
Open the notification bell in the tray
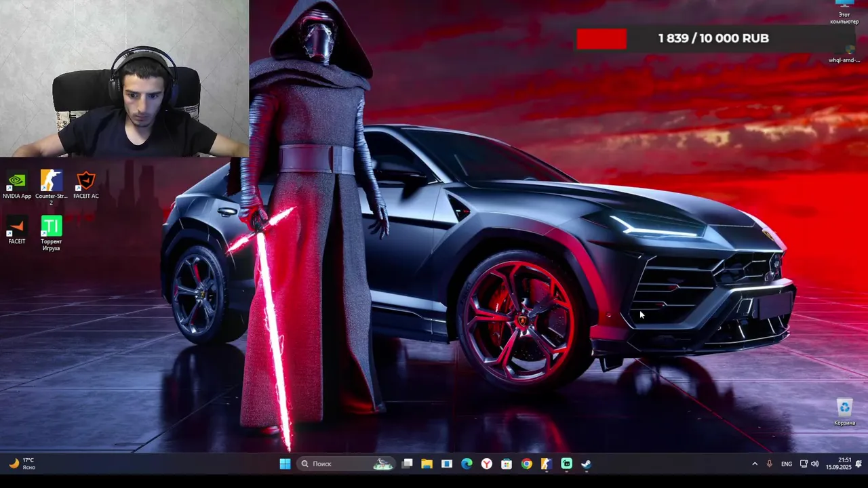(x=859, y=464)
